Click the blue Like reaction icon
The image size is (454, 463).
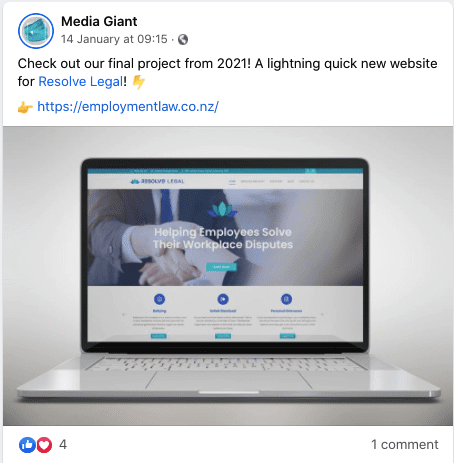pyautogui.click(x=27, y=445)
